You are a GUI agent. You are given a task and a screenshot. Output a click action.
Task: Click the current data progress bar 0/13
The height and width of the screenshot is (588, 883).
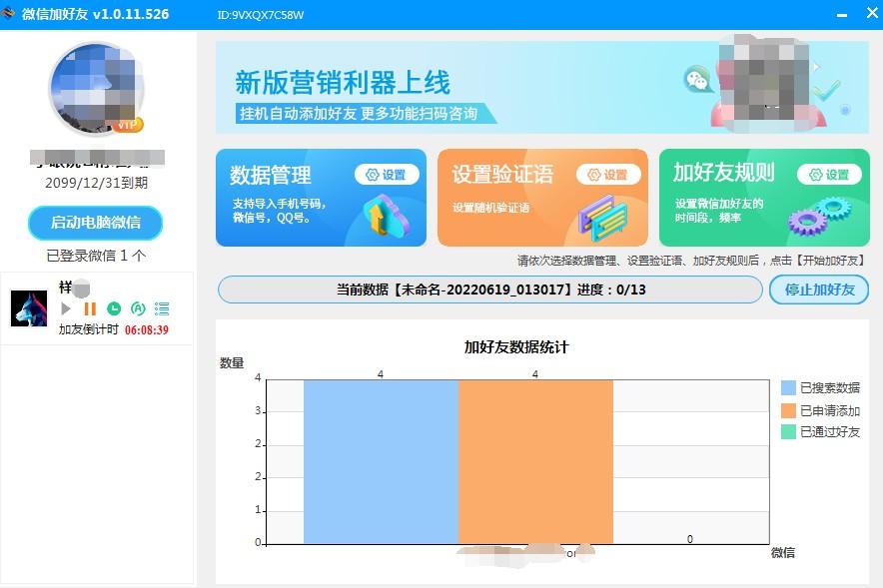[489, 290]
